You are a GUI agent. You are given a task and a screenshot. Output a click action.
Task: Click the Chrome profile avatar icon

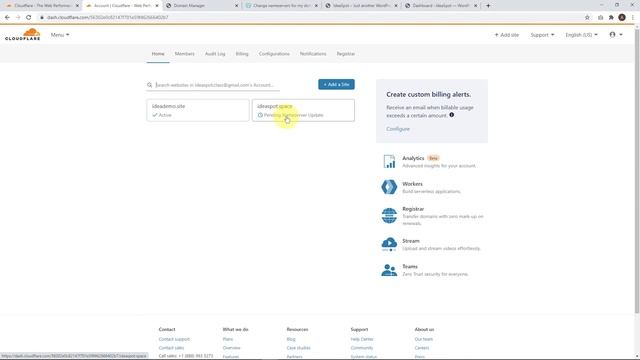pos(622,18)
